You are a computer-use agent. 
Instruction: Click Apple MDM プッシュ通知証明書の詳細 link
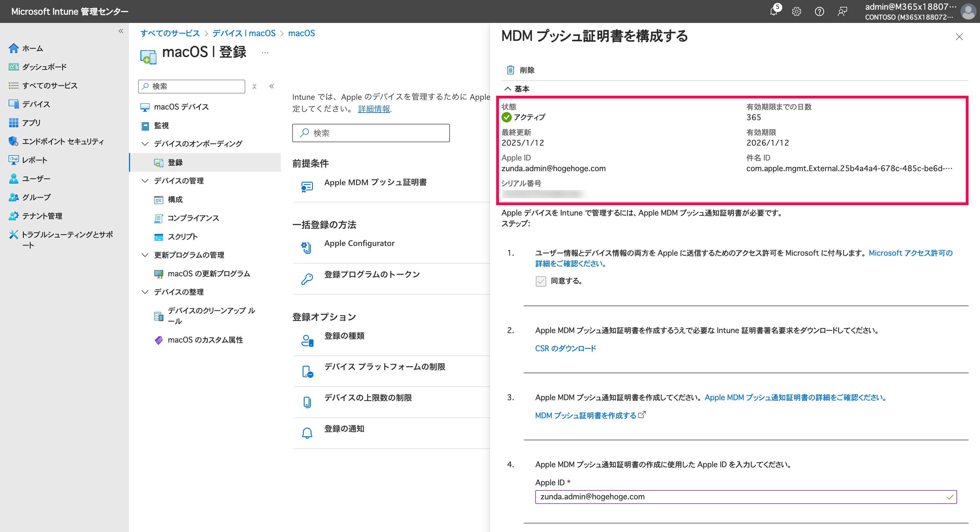796,397
